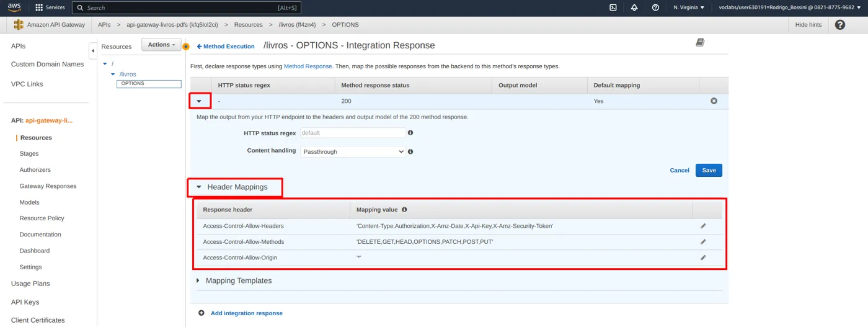Screen dimensions: 868x327
Task: Collapse the side panel arrow
Action: 93,51
